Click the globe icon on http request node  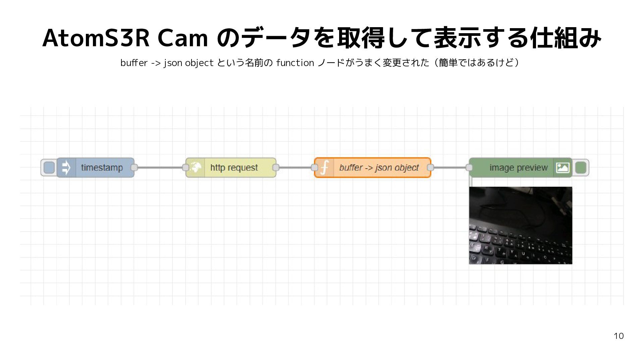(196, 167)
